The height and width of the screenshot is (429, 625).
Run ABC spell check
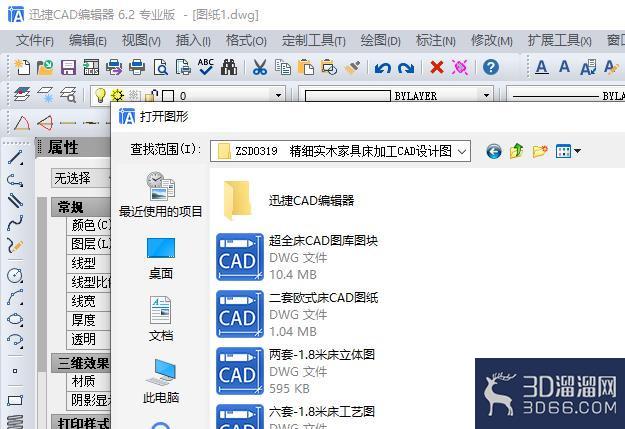206,67
